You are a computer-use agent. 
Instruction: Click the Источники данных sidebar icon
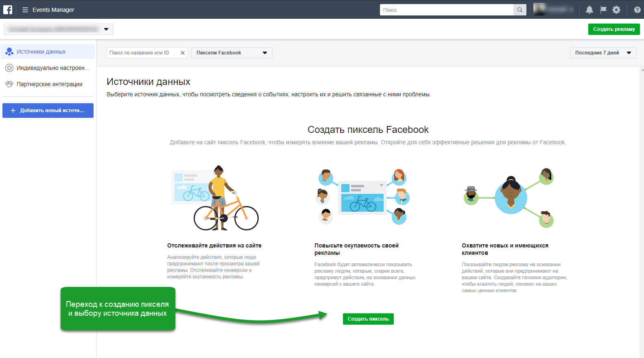coord(9,52)
